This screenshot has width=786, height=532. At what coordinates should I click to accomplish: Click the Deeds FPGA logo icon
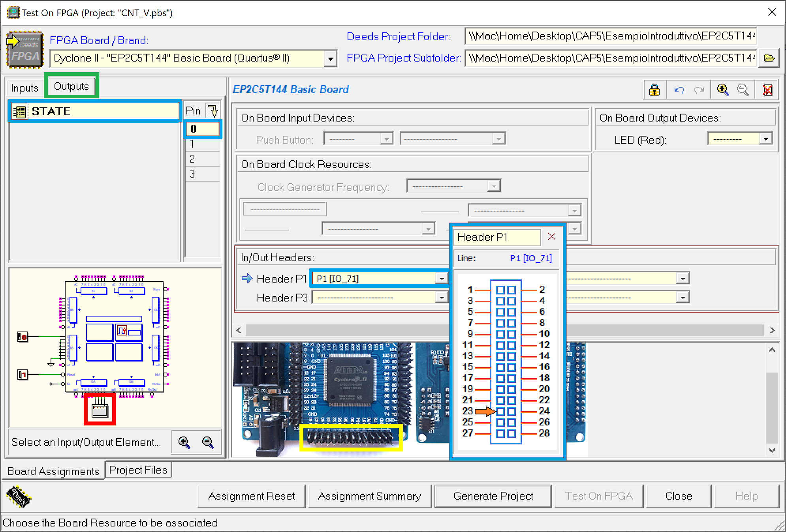coord(24,49)
